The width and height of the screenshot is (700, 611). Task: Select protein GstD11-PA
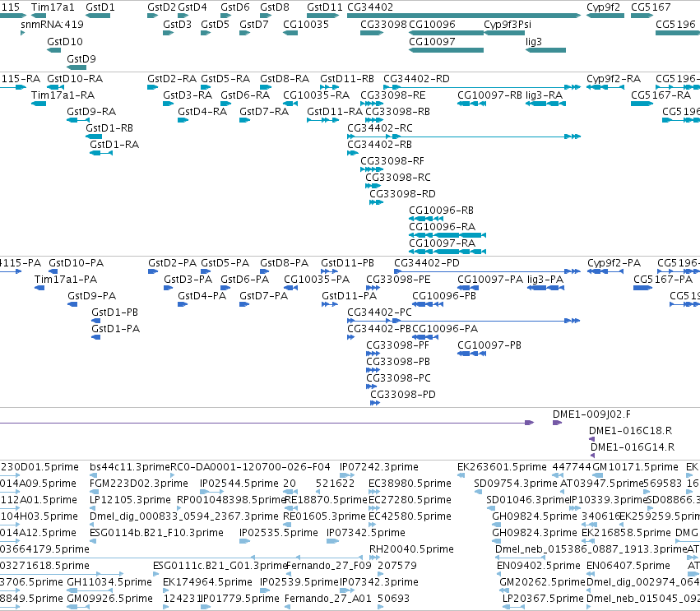(349, 296)
